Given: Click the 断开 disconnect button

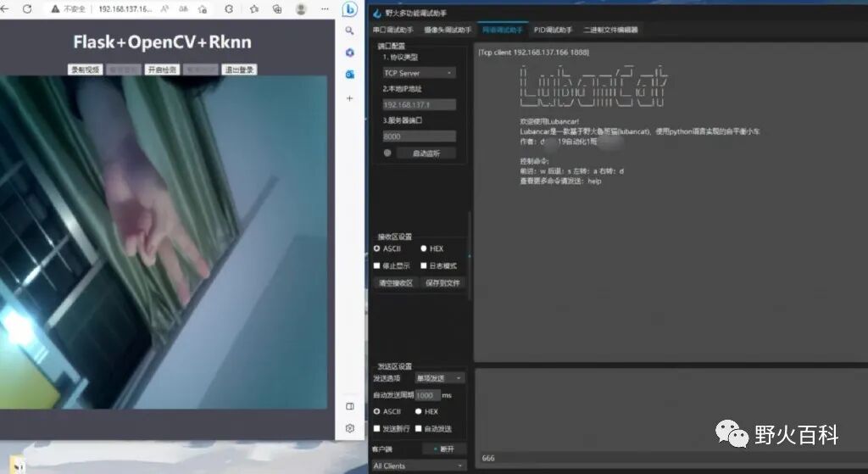Looking at the screenshot, I should (444, 449).
